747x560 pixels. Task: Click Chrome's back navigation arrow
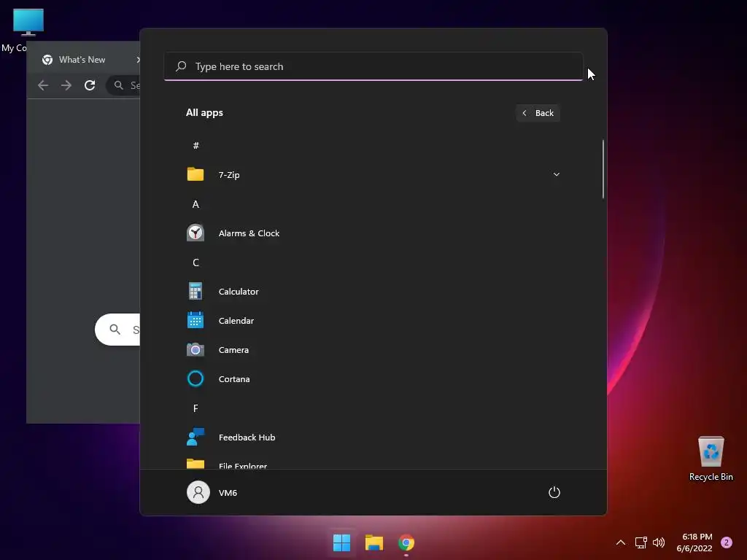43,85
